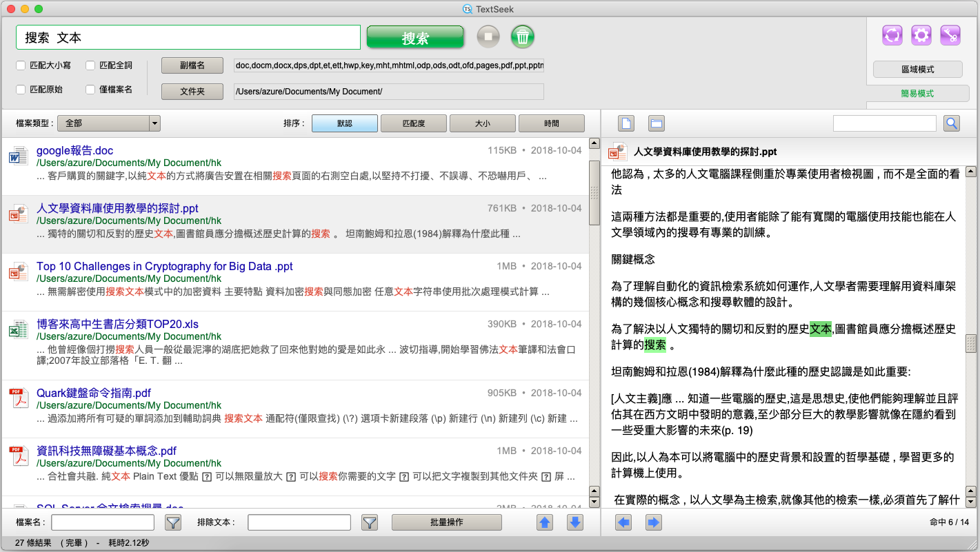Click the preview panel magnifier search icon

[952, 123]
